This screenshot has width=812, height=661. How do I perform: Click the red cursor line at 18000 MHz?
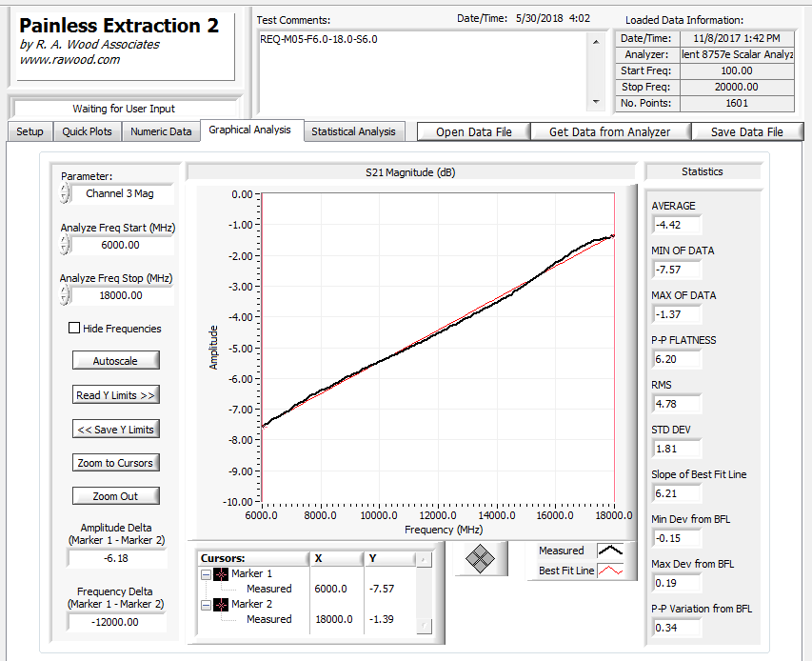(614, 347)
